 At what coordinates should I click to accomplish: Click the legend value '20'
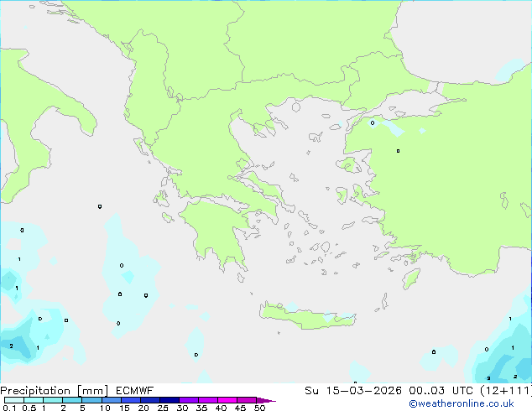pos(143,408)
